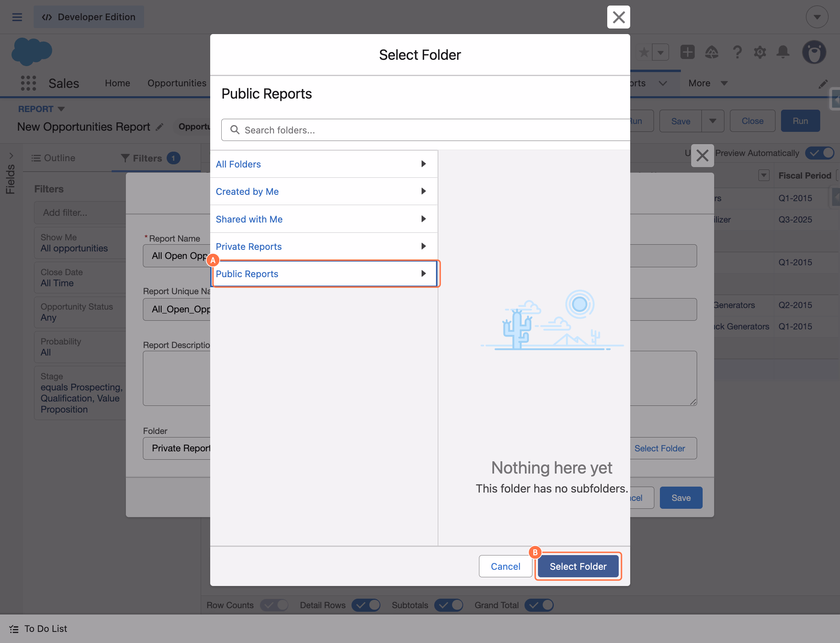
Task: Click the search magnifier icon in folders
Action: pyautogui.click(x=235, y=130)
